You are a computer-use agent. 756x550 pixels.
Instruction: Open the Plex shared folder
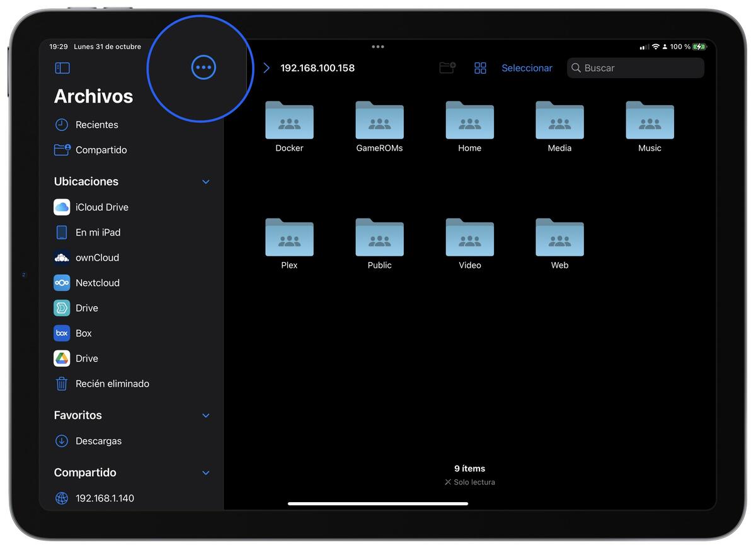(x=289, y=244)
